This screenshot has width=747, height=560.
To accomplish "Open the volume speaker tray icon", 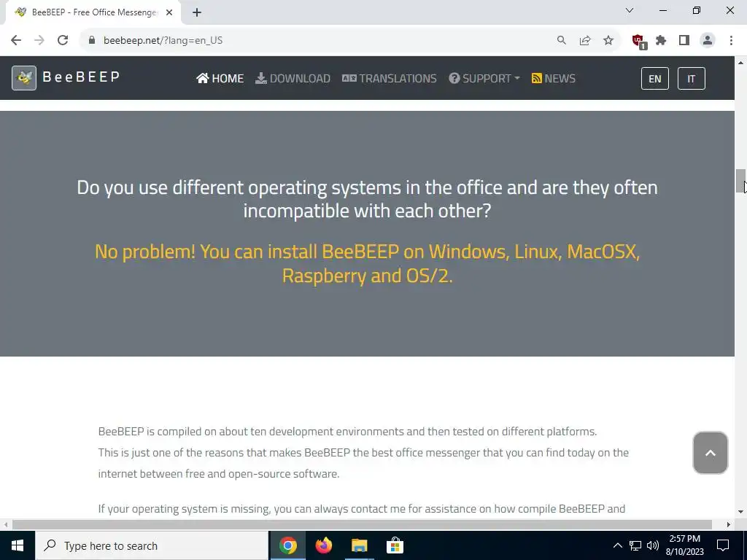I will [653, 545].
